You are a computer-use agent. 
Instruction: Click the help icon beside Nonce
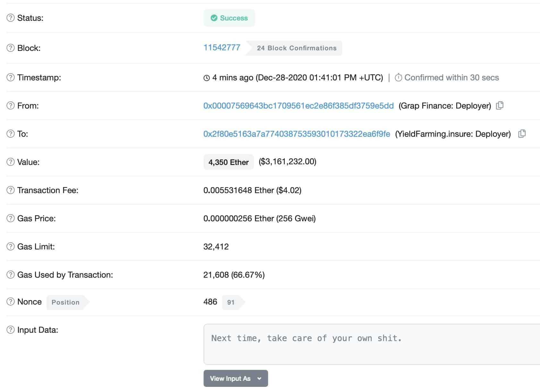(10, 301)
